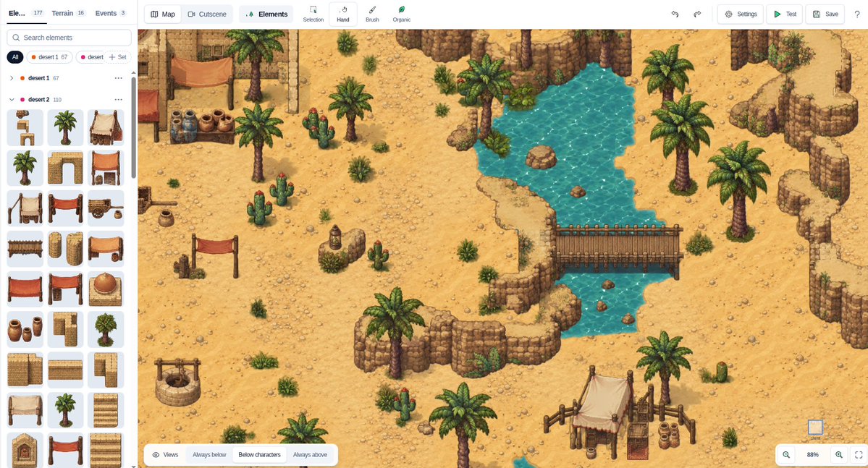Click the elements panel scrollbar

(x=133, y=128)
